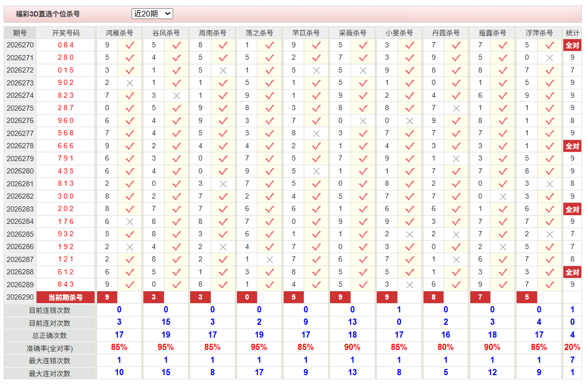Click the cross mark for 小旻杀号 in row 2026289

(410, 285)
